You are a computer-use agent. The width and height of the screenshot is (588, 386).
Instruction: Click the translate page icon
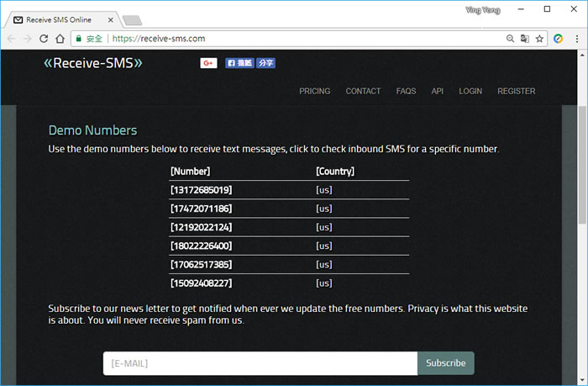click(x=525, y=39)
